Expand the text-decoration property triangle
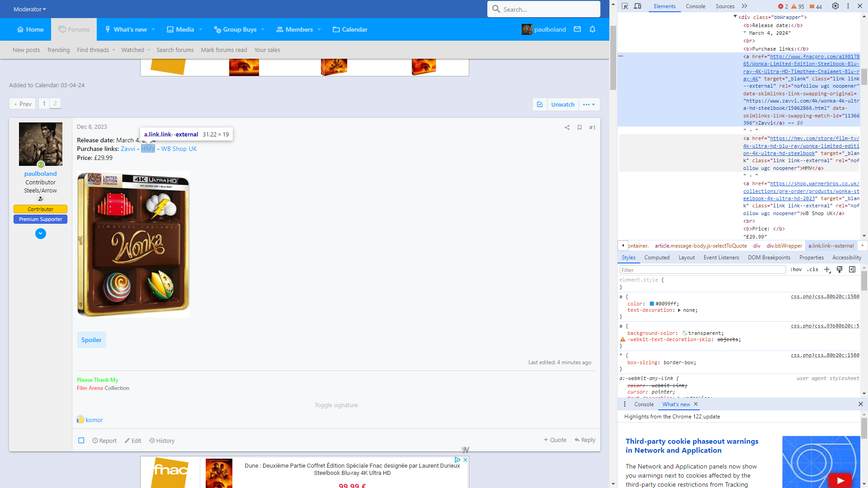The height and width of the screenshot is (488, 868). 679,310
